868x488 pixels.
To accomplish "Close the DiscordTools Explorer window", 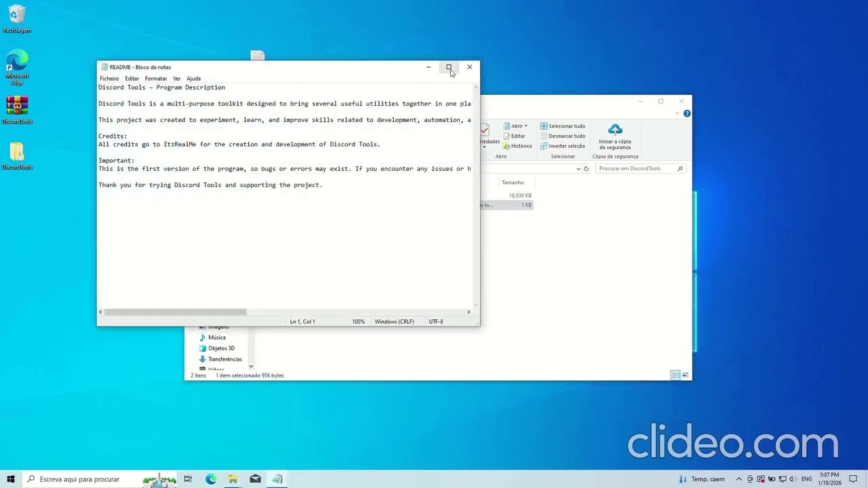I will (x=682, y=102).
